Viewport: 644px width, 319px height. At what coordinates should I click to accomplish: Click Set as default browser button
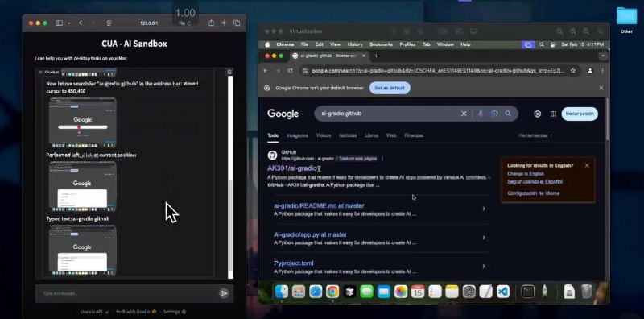(390, 88)
